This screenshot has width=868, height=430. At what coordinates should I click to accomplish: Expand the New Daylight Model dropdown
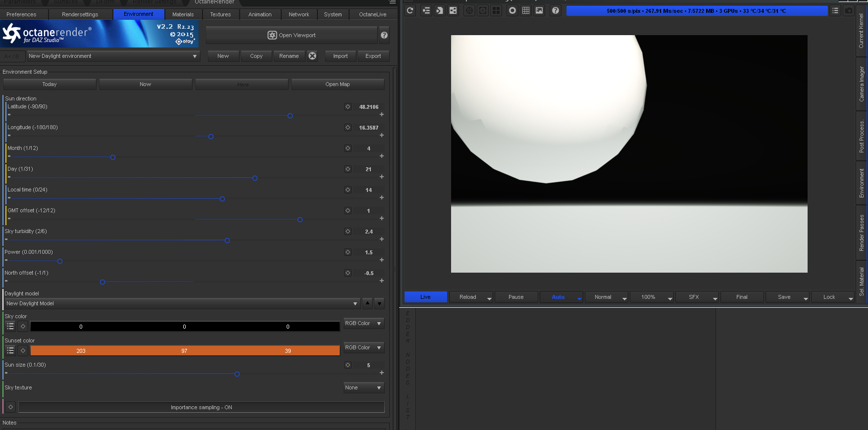click(182, 303)
